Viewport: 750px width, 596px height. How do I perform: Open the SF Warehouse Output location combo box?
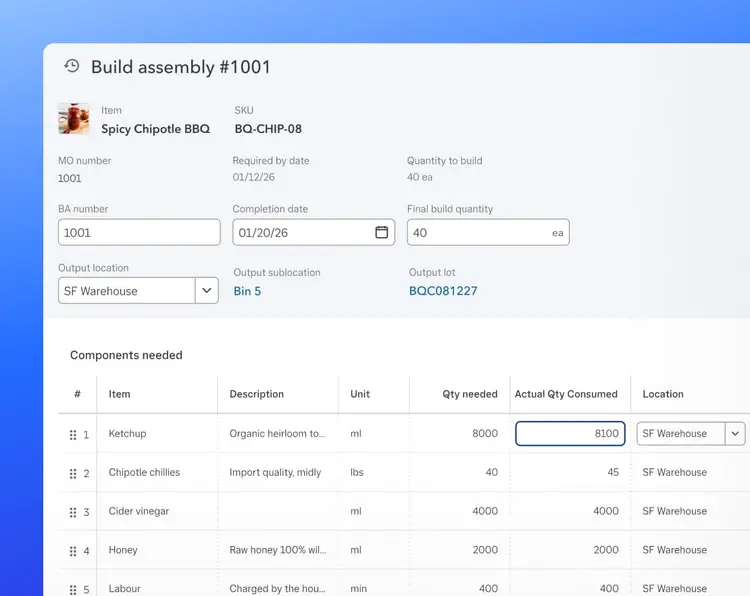(x=138, y=290)
